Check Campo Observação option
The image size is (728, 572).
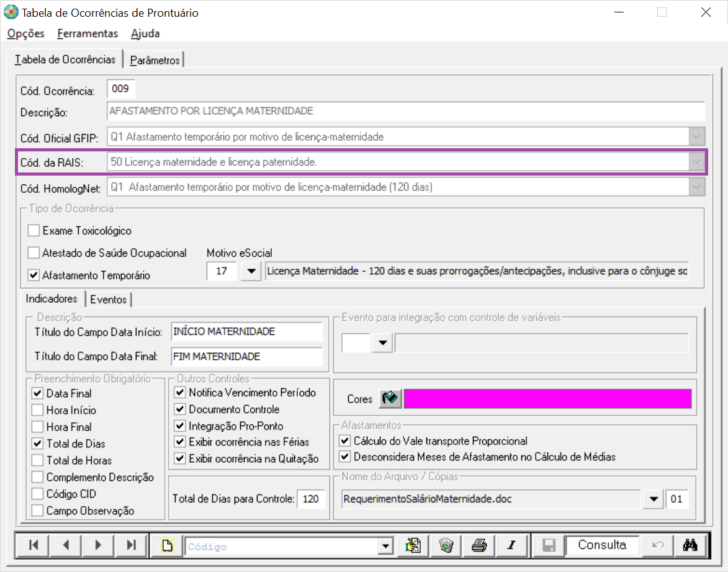(38, 510)
